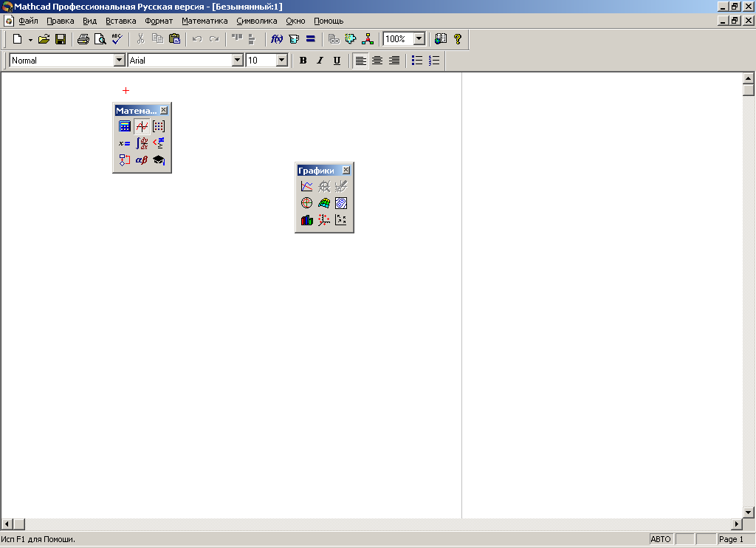
Task: Open the Окно menu
Action: 295,21
